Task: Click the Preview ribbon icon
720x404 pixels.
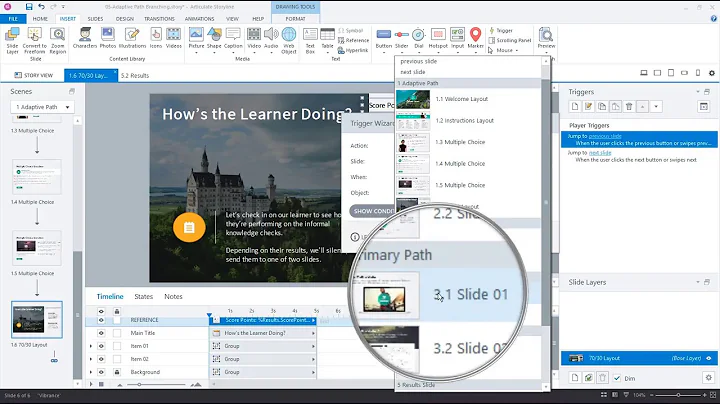Action: click(546, 38)
